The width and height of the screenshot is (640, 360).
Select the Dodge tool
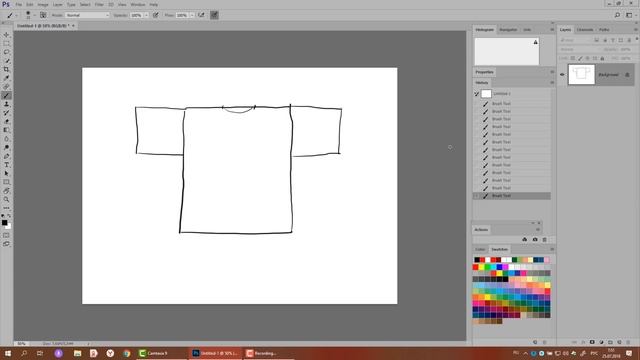6,147
